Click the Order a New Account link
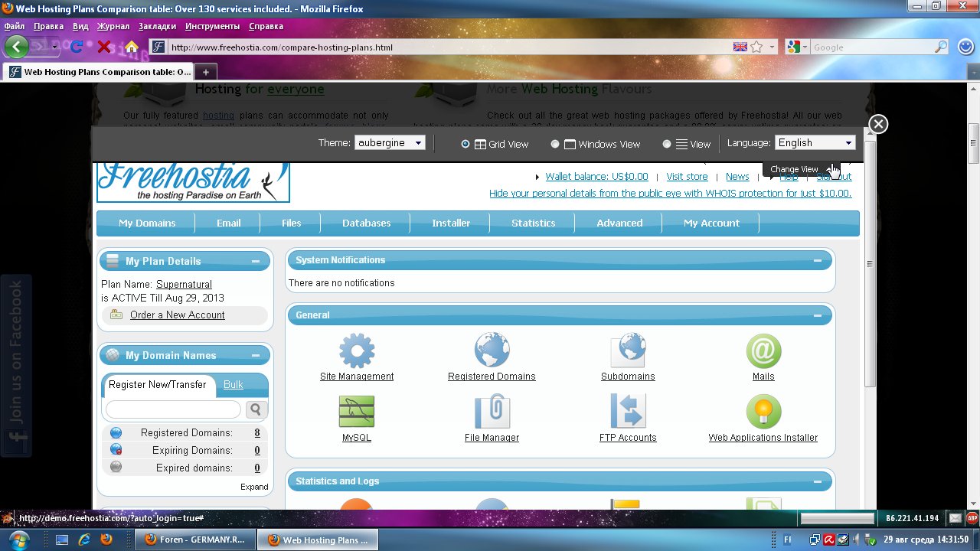 pos(178,315)
